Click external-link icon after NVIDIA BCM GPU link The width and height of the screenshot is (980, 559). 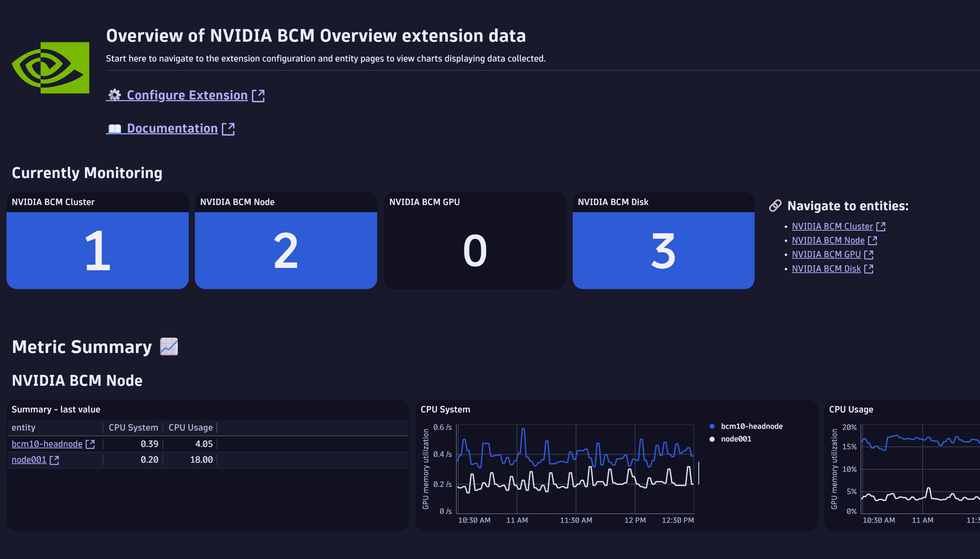[x=869, y=255]
